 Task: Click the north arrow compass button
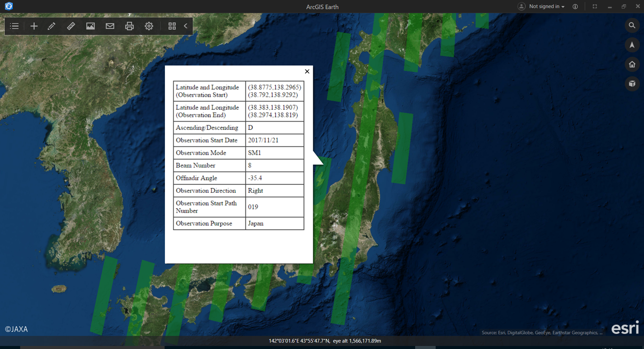click(x=632, y=45)
